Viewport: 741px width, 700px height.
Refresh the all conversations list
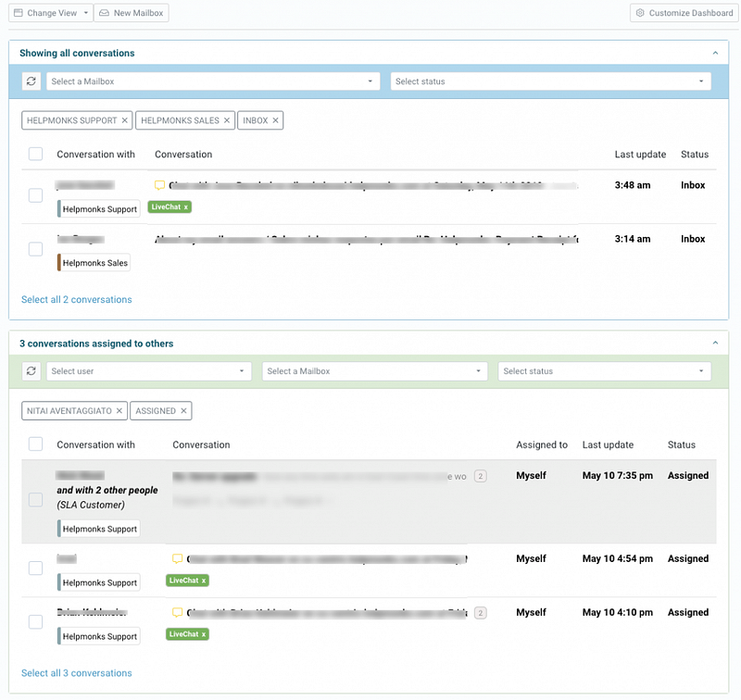(31, 81)
